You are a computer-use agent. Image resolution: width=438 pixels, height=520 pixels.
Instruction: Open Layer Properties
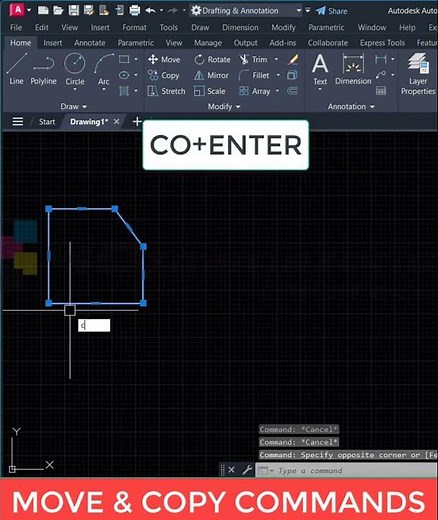pos(418,74)
